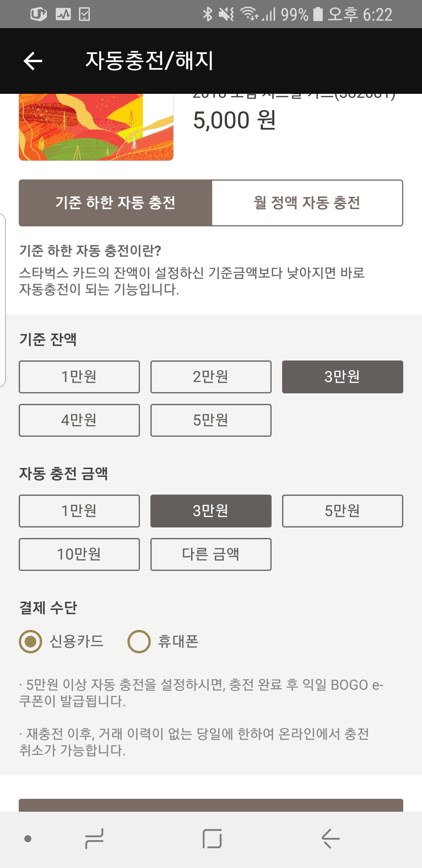
Task: Tap the Wi-Fi status icon
Action: [x=249, y=14]
